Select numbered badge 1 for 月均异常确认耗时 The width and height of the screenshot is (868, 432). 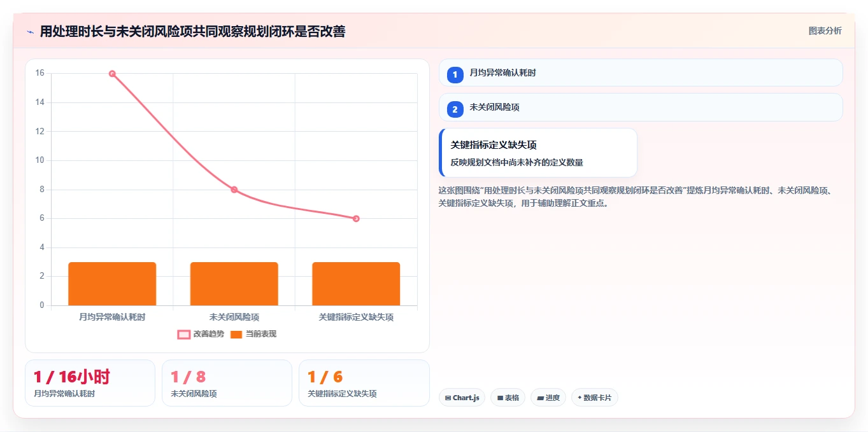tap(455, 75)
